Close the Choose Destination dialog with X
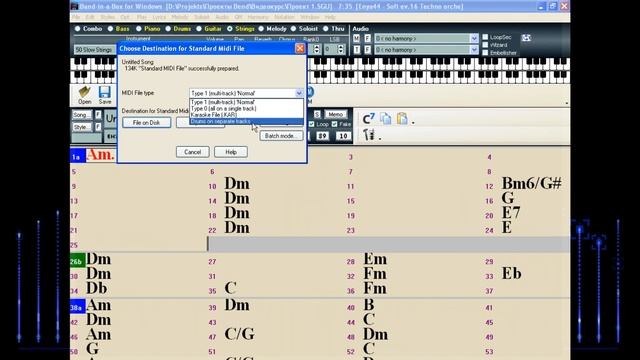The image size is (640, 360). point(300,48)
